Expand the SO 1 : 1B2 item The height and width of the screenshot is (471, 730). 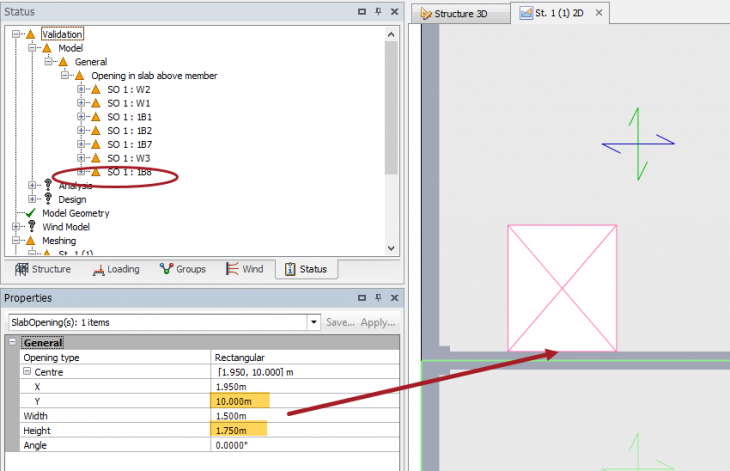(81, 130)
